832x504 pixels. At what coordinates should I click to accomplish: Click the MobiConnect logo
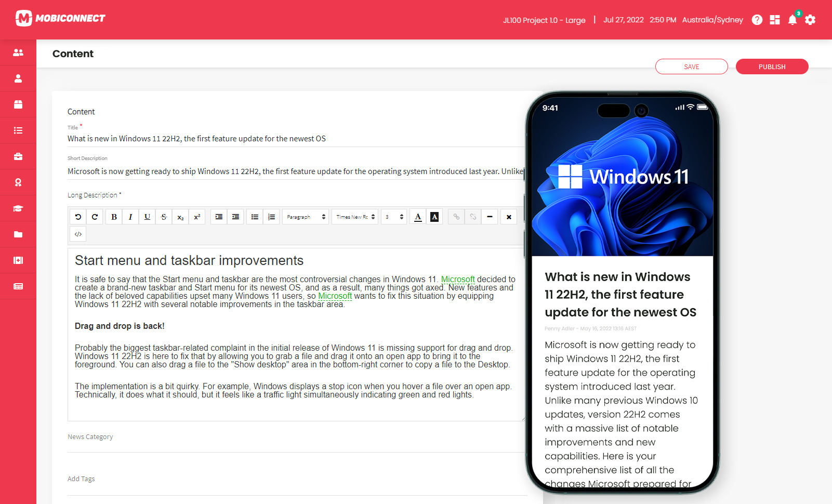coord(60,19)
